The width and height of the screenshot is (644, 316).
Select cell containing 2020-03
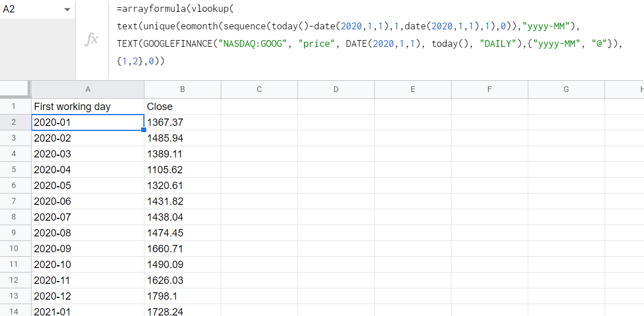pos(88,154)
